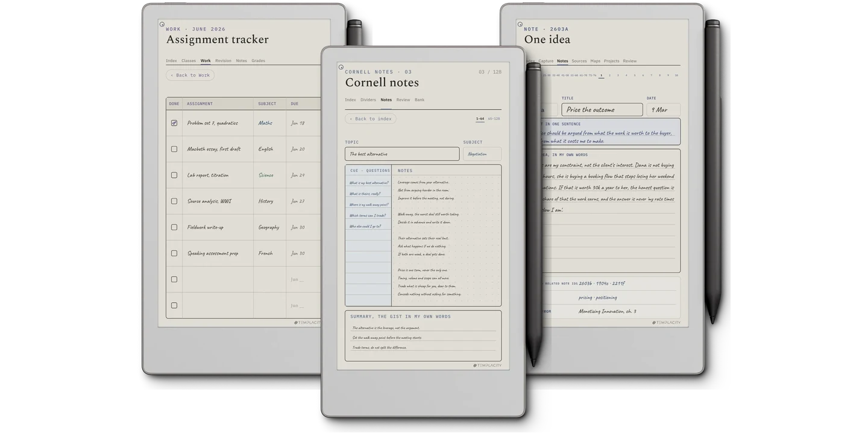The width and height of the screenshot is (868, 433).
Task: Select the Work tab in Assignment tracker
Action: tap(206, 61)
